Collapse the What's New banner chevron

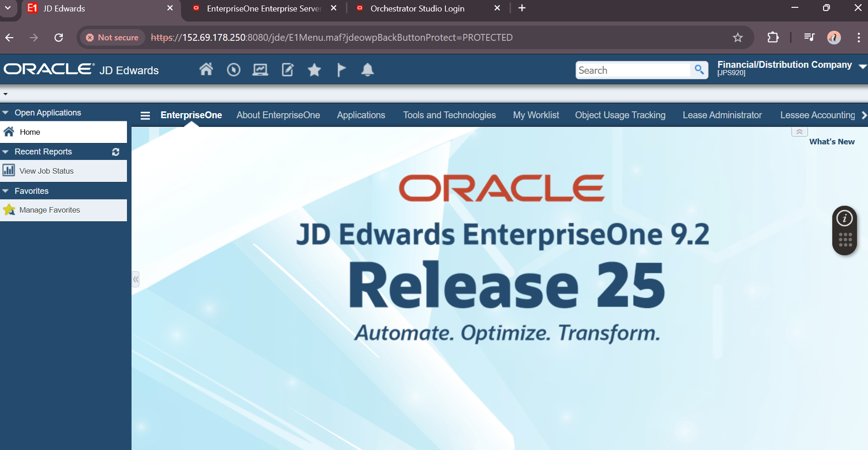coord(799,131)
